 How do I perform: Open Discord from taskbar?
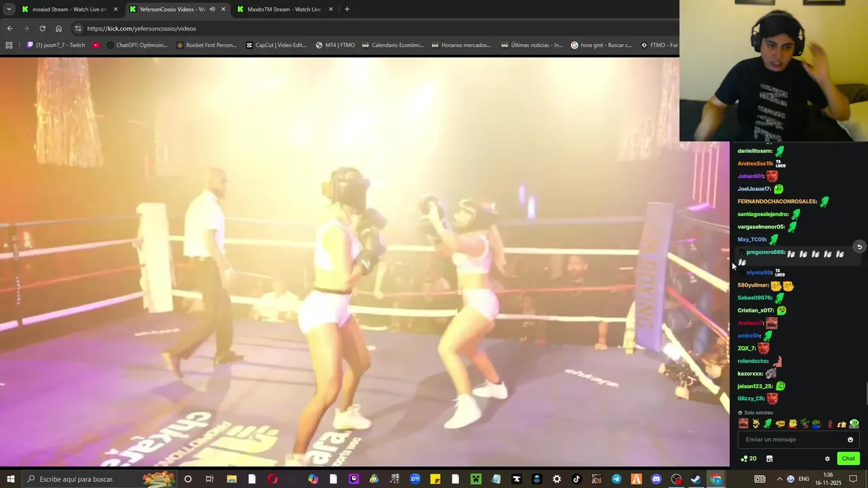point(656,479)
